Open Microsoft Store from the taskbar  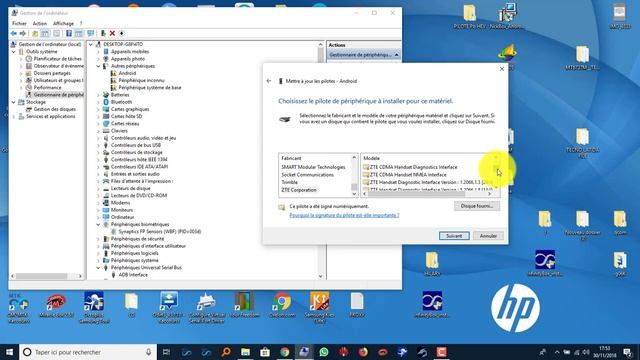click(265, 352)
